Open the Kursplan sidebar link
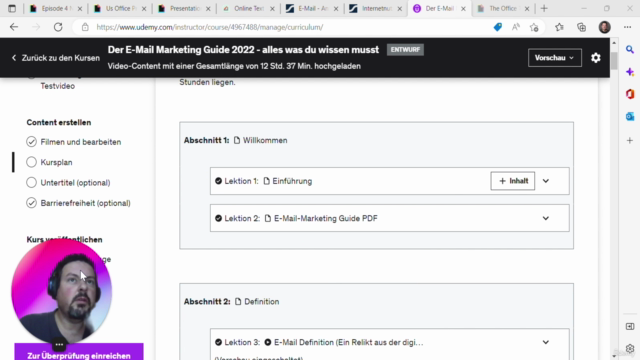This screenshot has height=360, width=640. [x=56, y=162]
